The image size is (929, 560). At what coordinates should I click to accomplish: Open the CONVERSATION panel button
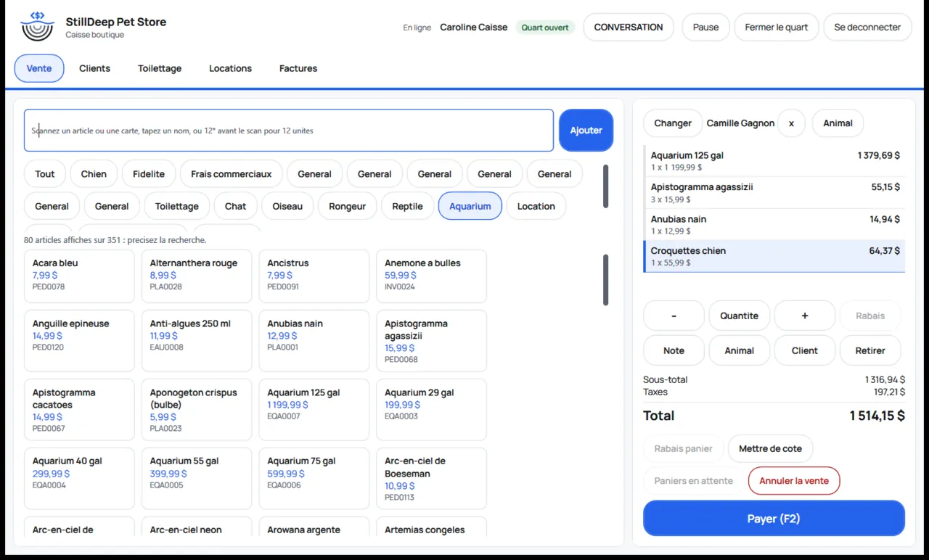(x=629, y=28)
